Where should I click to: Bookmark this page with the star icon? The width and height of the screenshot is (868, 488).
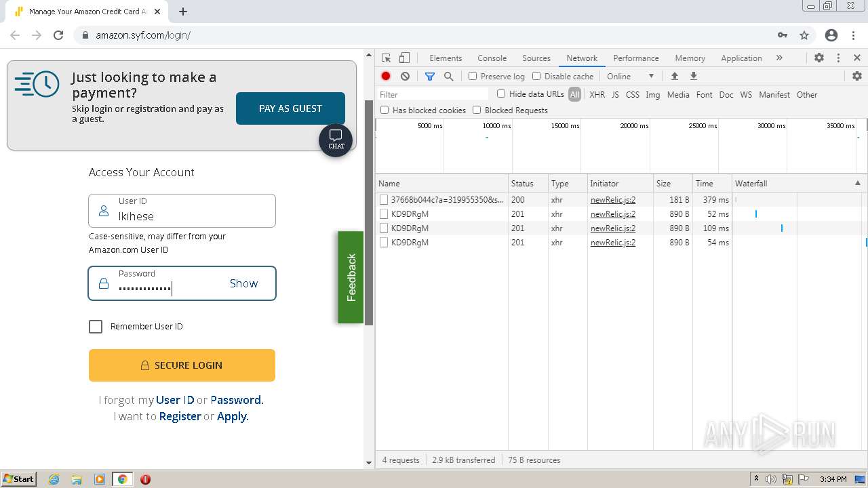(x=804, y=35)
